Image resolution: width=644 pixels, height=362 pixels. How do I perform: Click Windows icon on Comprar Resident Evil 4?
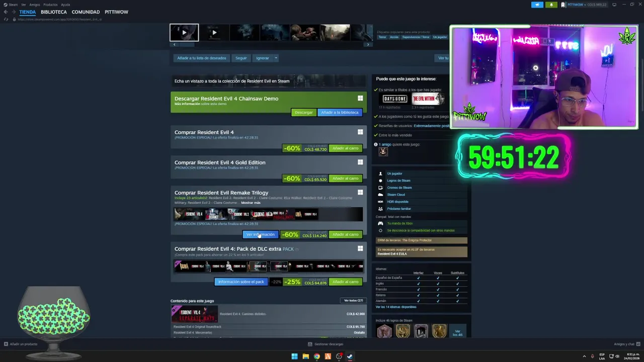click(360, 132)
